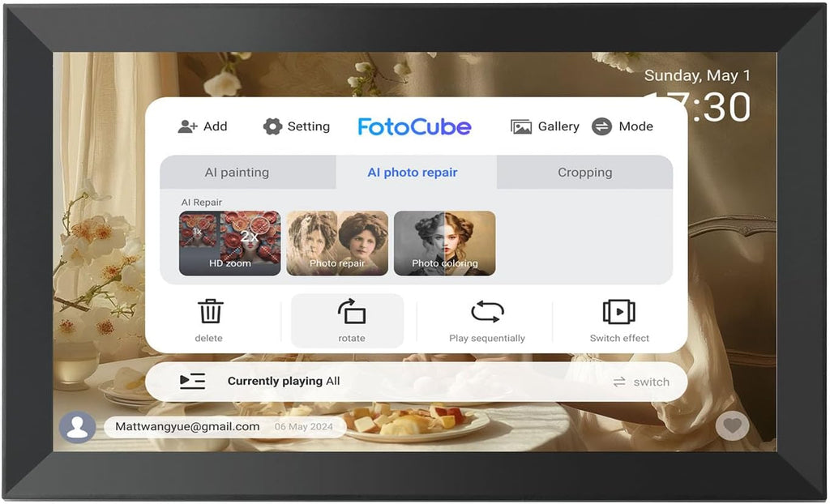Image resolution: width=830 pixels, height=504 pixels.
Task: Click the Sunday, May 1 date text
Action: point(697,75)
